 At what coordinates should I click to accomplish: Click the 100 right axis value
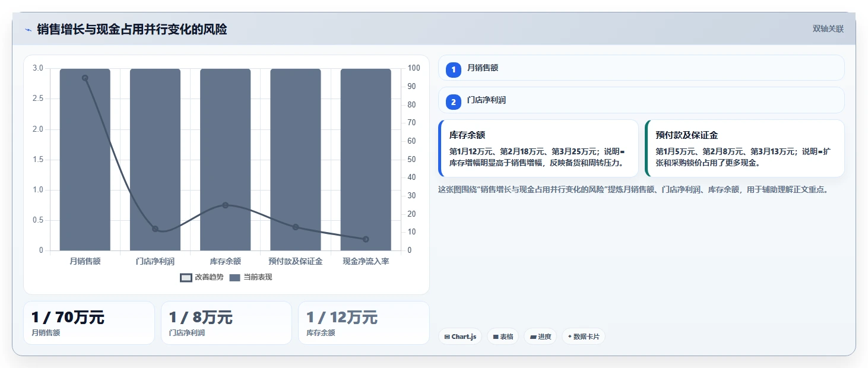414,68
